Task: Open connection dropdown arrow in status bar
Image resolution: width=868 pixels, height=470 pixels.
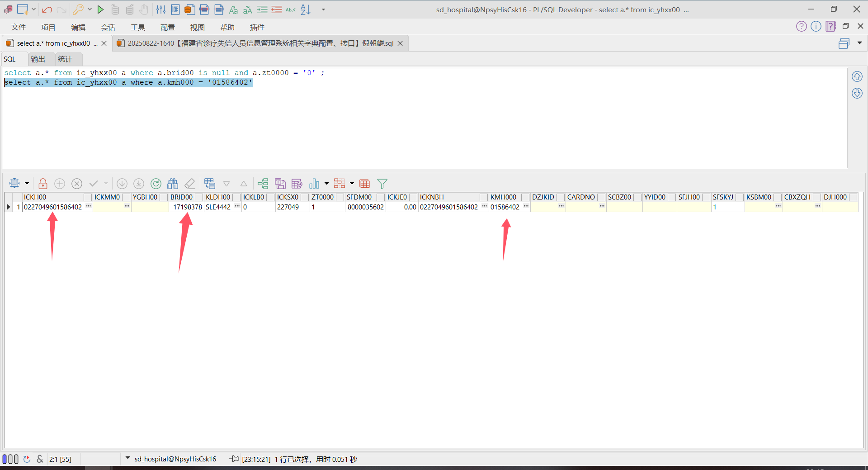Action: (127, 458)
